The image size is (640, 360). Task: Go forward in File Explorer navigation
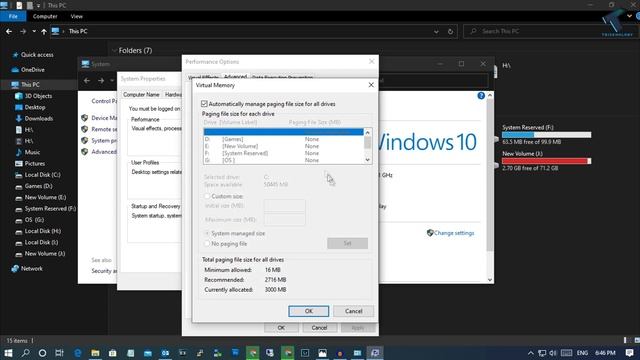(23, 31)
